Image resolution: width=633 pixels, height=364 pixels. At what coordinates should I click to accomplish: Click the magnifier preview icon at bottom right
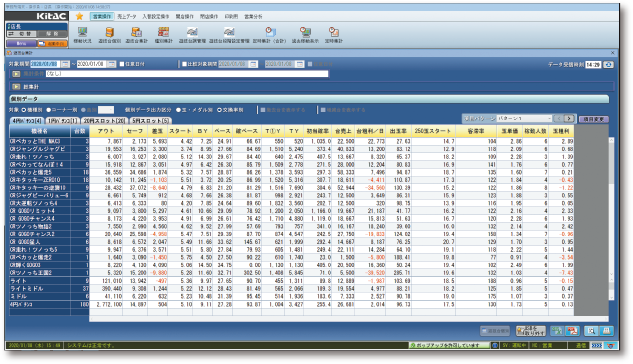(x=591, y=331)
